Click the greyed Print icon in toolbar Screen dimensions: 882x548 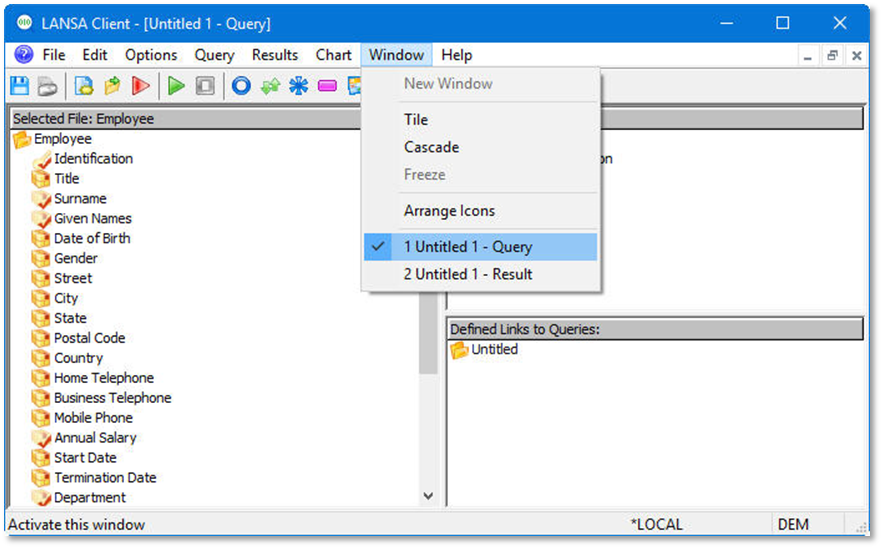coord(47,86)
